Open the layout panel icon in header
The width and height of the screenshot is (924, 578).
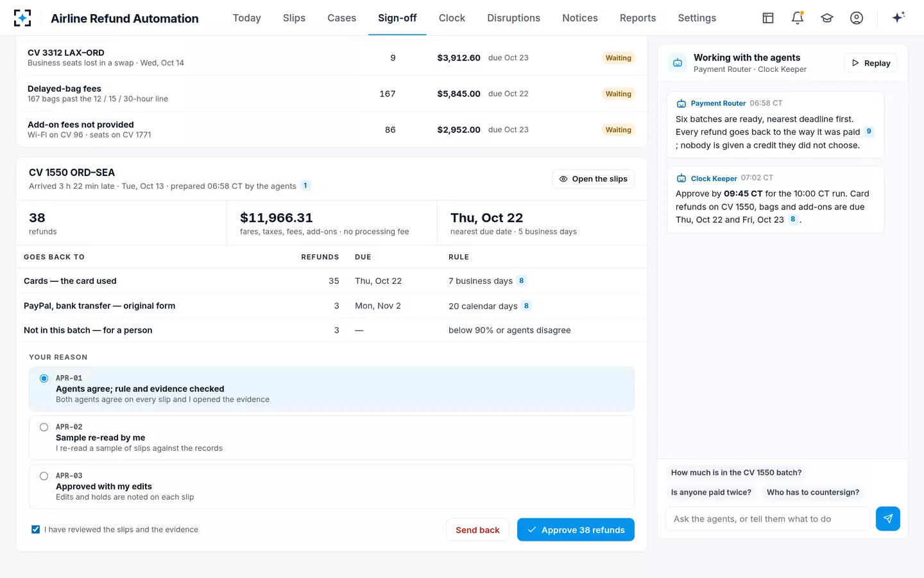click(x=768, y=18)
